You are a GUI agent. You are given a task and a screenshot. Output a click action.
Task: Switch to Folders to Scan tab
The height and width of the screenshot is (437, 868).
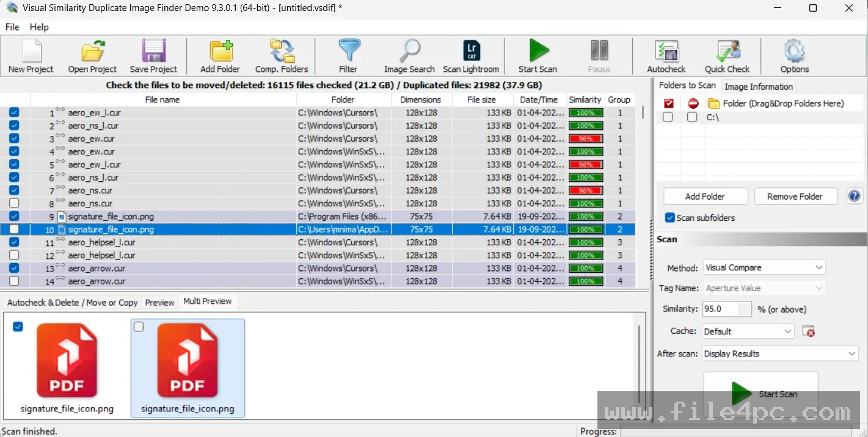pyautogui.click(x=687, y=85)
